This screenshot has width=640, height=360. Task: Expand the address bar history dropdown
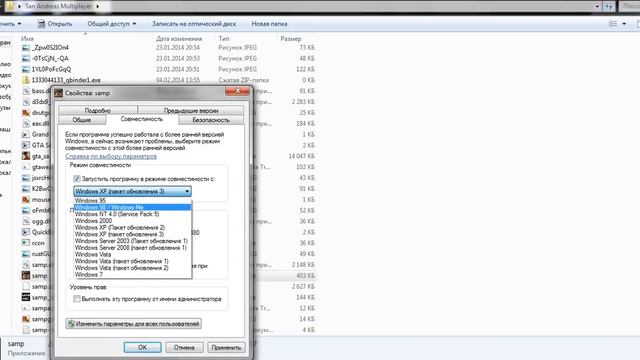click(x=597, y=6)
